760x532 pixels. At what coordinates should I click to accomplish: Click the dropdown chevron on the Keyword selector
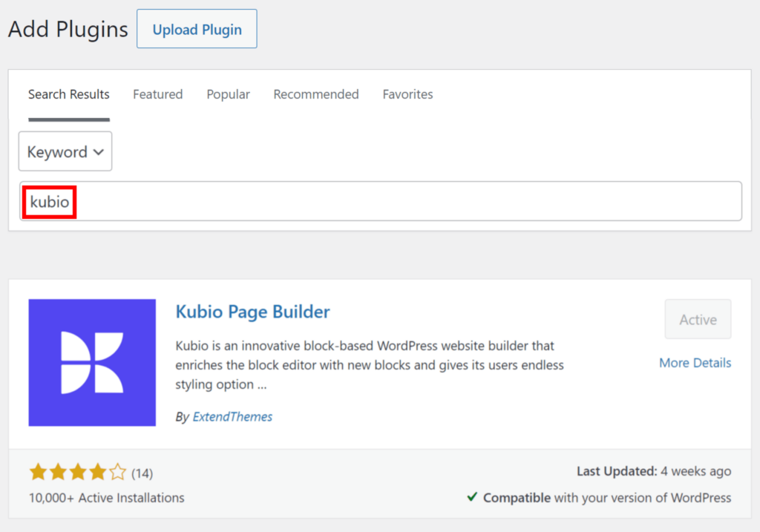[99, 151]
